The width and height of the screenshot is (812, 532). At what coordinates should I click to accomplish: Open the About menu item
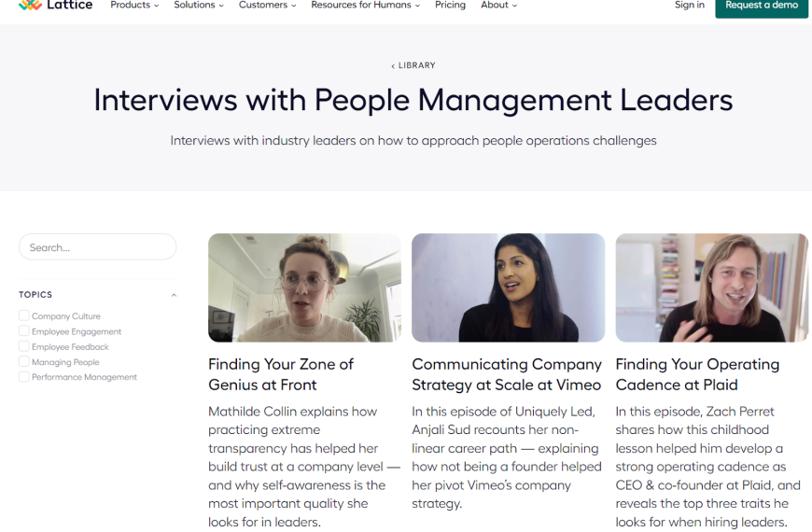(498, 6)
